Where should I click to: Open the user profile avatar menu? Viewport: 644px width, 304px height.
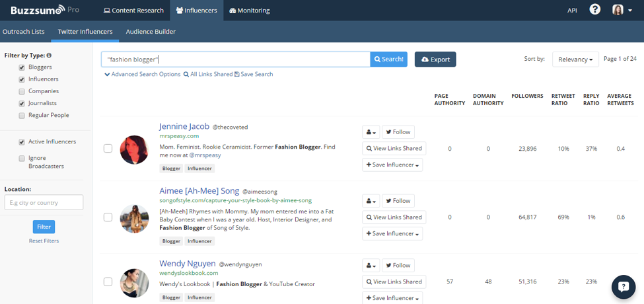click(622, 11)
